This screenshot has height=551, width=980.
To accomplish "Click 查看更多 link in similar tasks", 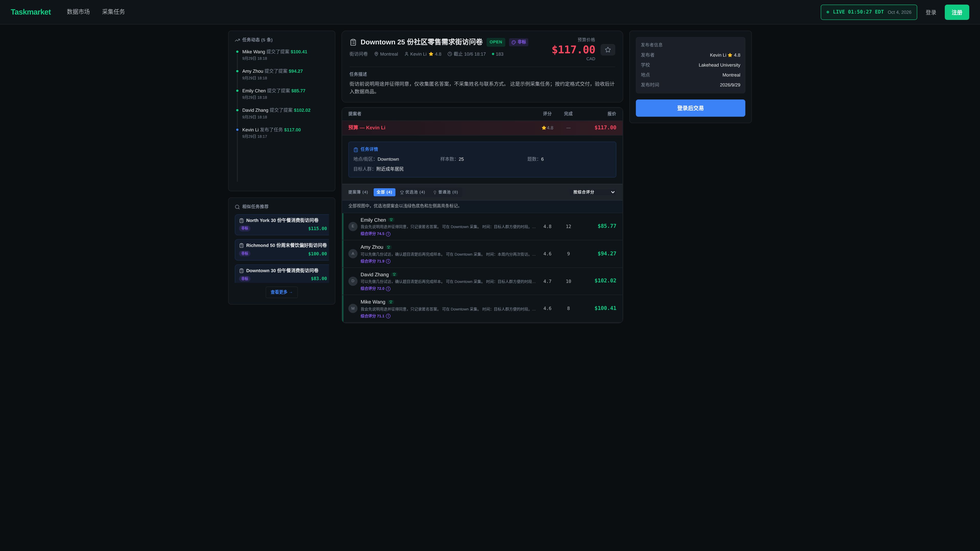I will click(281, 292).
